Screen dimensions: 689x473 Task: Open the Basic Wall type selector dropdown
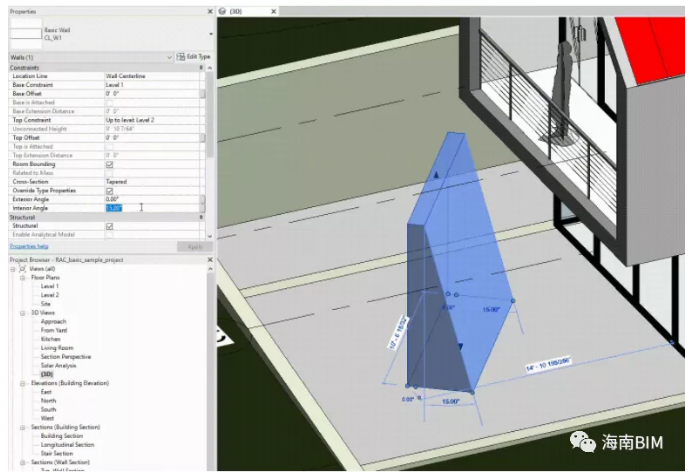[x=211, y=34]
